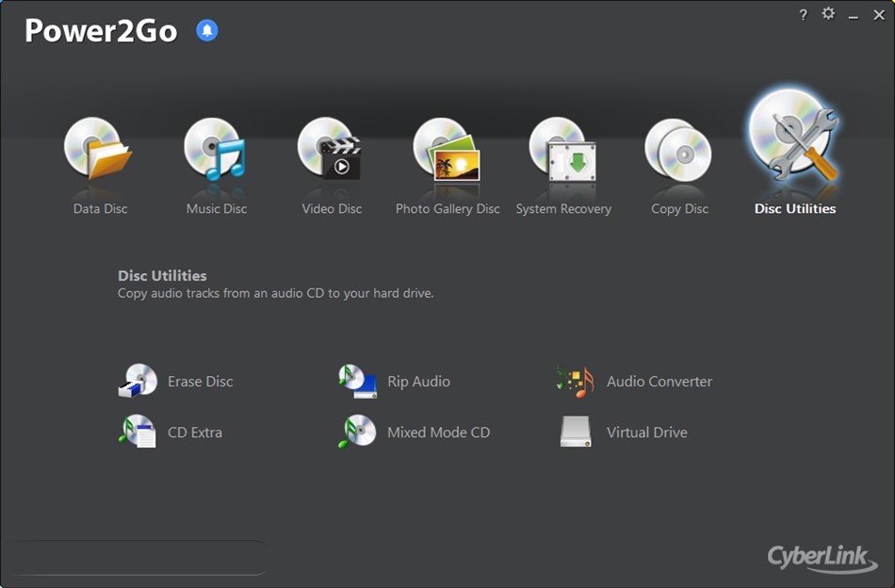The width and height of the screenshot is (895, 588).
Task: Click the Erase Disc icon
Action: pyautogui.click(x=138, y=380)
